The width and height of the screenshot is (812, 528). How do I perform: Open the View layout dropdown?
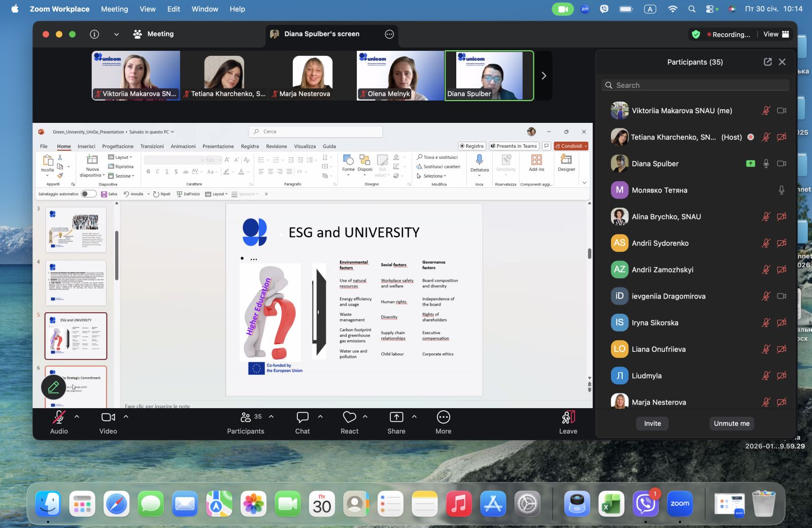point(776,34)
